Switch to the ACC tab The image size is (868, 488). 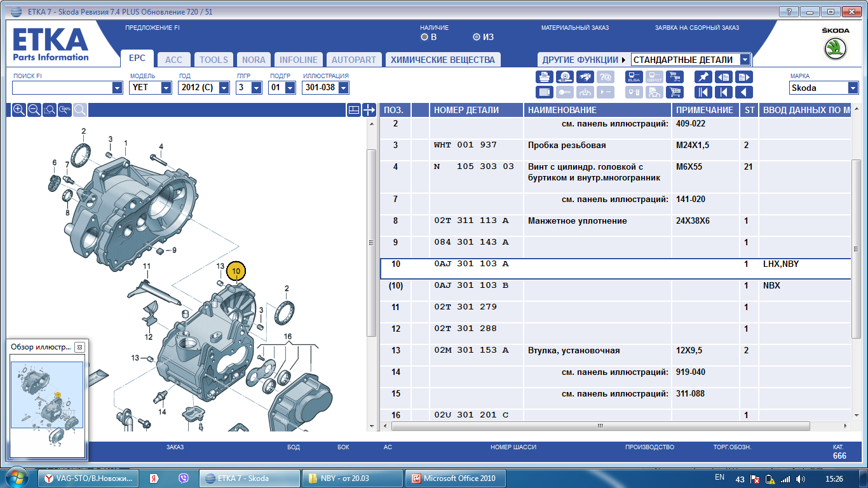tap(173, 60)
